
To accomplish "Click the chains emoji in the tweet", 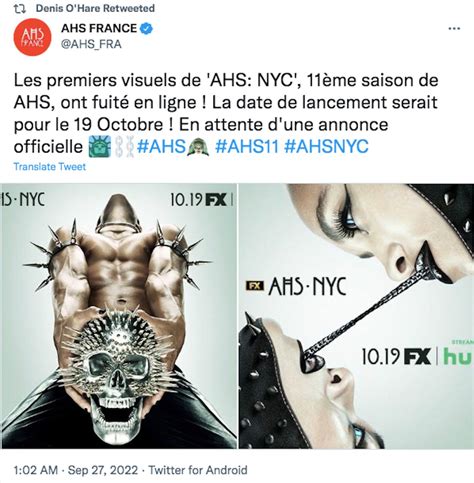I will pyautogui.click(x=124, y=147).
